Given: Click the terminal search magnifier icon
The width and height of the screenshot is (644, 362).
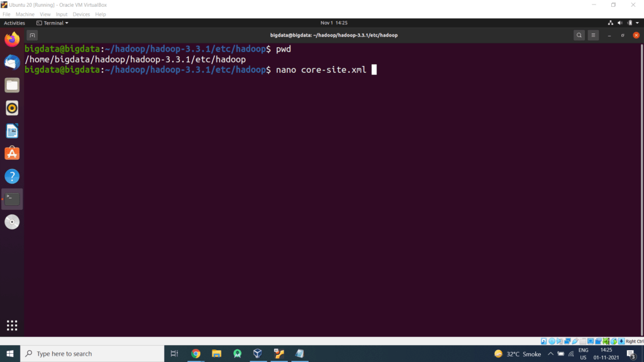Looking at the screenshot, I should click(x=579, y=35).
